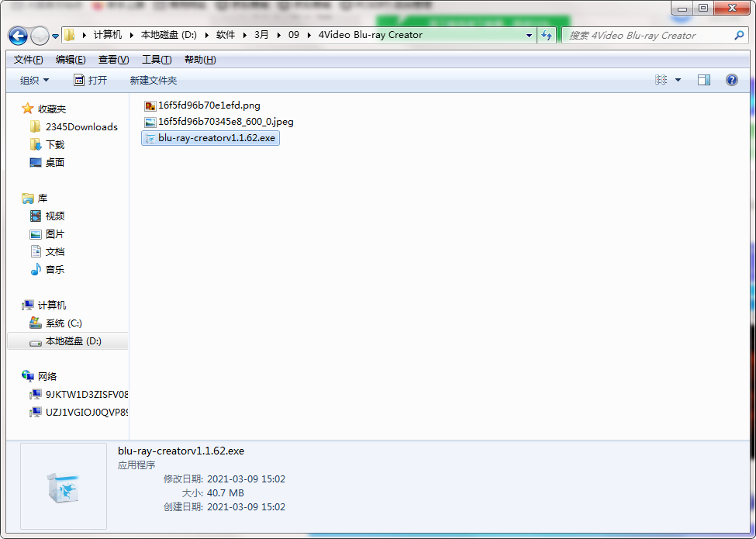This screenshot has width=756, height=539.
Task: Open address bar history dropdown
Action: point(529,35)
